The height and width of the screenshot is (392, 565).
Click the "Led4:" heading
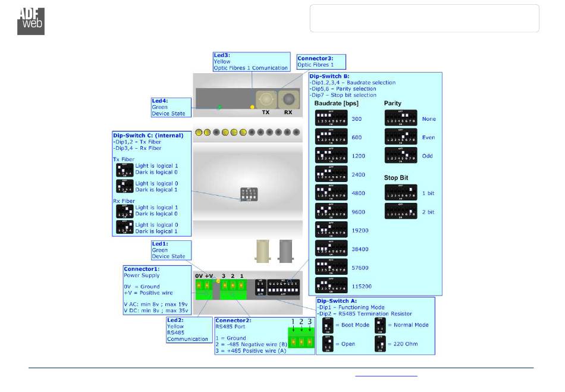[x=159, y=101]
